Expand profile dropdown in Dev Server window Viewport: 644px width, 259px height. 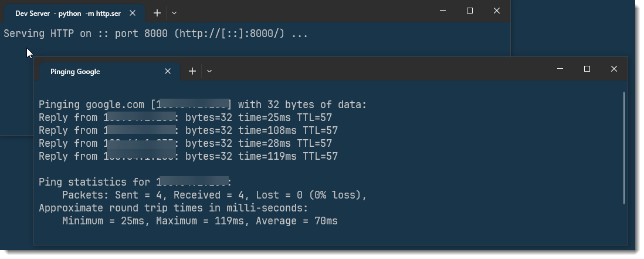point(174,13)
